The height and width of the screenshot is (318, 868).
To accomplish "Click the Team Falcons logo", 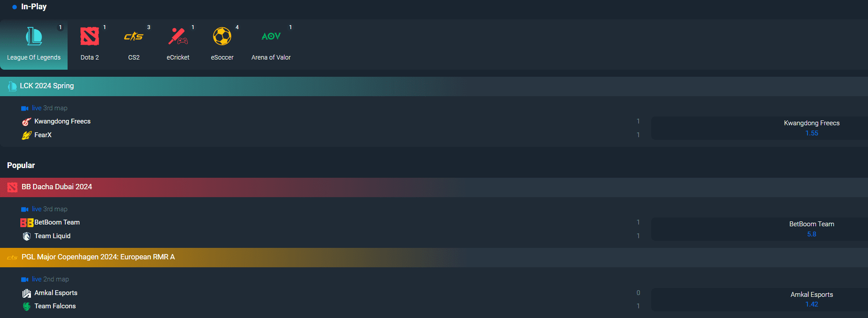I will coord(27,307).
